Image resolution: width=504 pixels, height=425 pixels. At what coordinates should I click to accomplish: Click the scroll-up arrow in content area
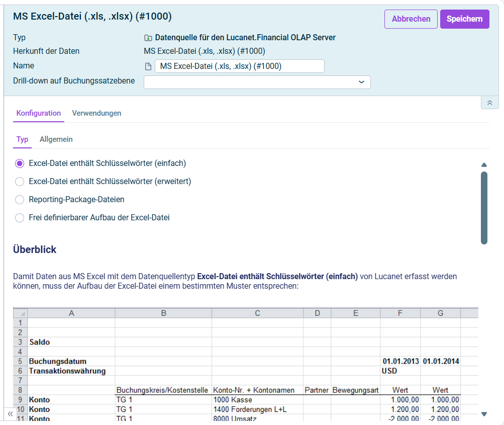click(484, 165)
